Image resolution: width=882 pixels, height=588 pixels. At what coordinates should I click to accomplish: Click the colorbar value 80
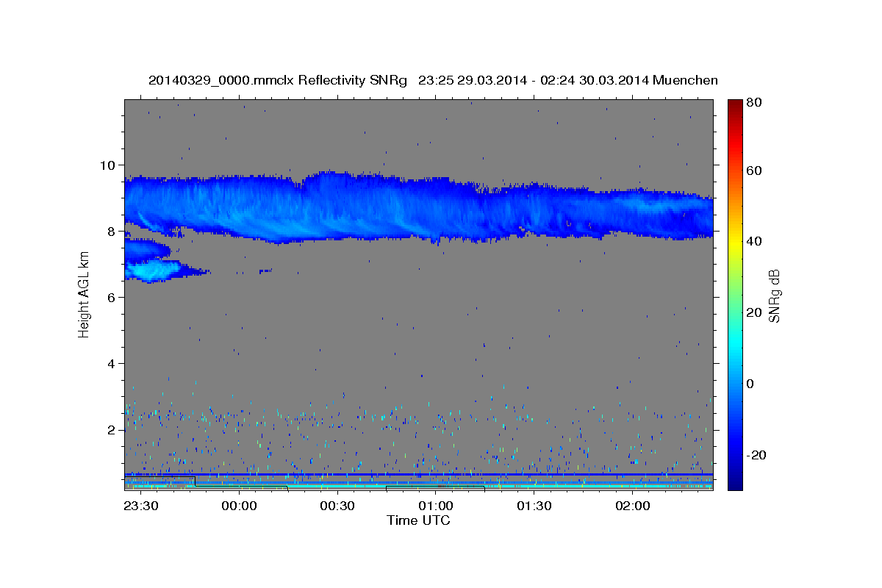[x=754, y=103]
